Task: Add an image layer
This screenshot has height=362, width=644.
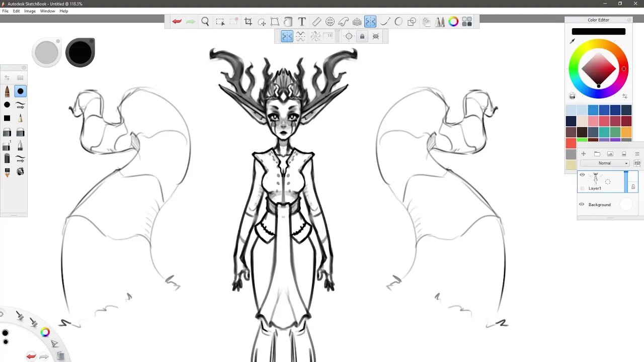Action: pyautogui.click(x=610, y=154)
